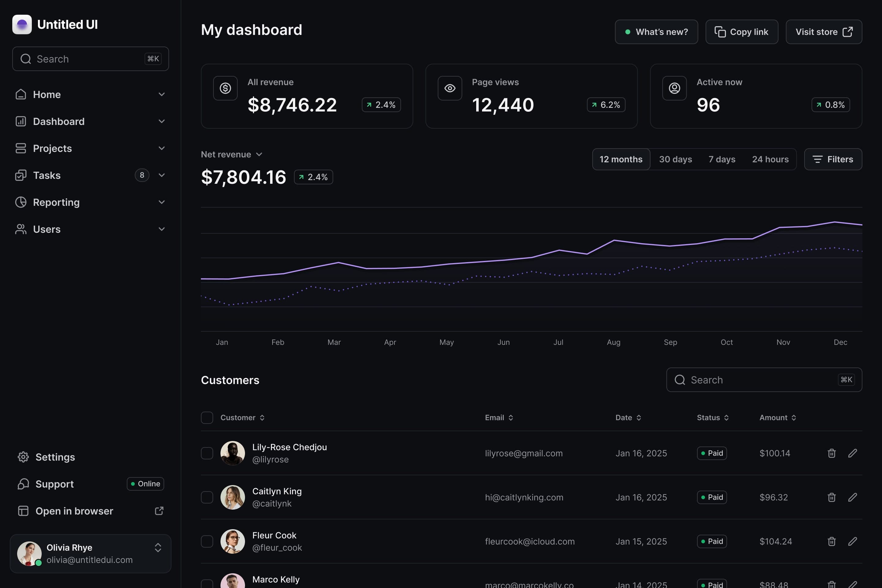Sort by Amount column
Viewport: 882px width, 588px height.
[778, 417]
